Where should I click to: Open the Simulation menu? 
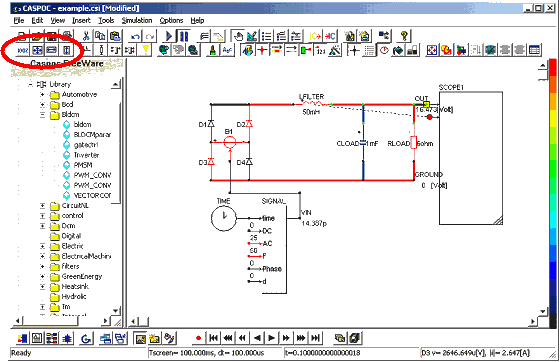point(137,21)
